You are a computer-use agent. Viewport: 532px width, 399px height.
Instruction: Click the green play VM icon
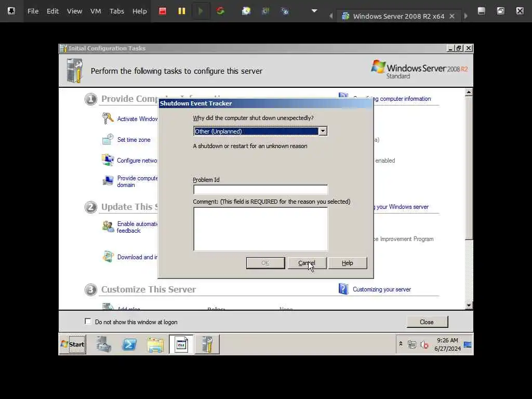pyautogui.click(x=201, y=11)
